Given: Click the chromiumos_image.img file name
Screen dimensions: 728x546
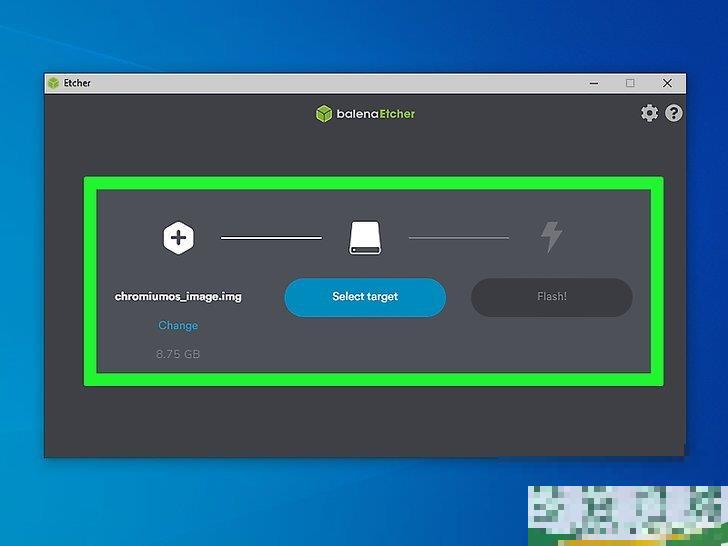Looking at the screenshot, I should tap(178, 297).
